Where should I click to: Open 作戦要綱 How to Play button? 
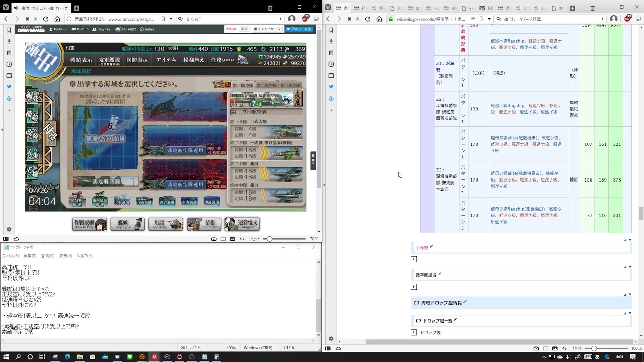click(x=90, y=224)
